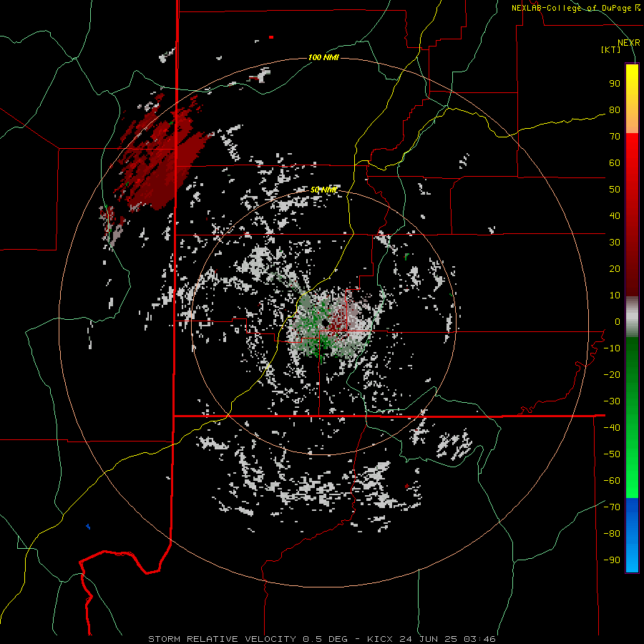Click the -70 value on the velocity scale

(612, 507)
